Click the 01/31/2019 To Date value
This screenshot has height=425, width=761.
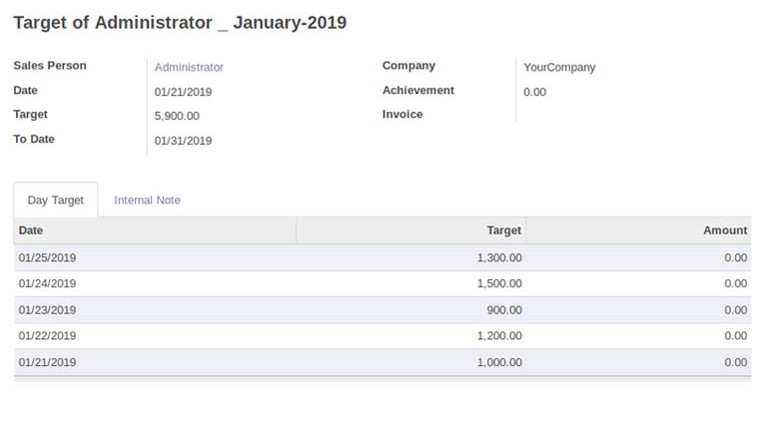[x=183, y=141]
